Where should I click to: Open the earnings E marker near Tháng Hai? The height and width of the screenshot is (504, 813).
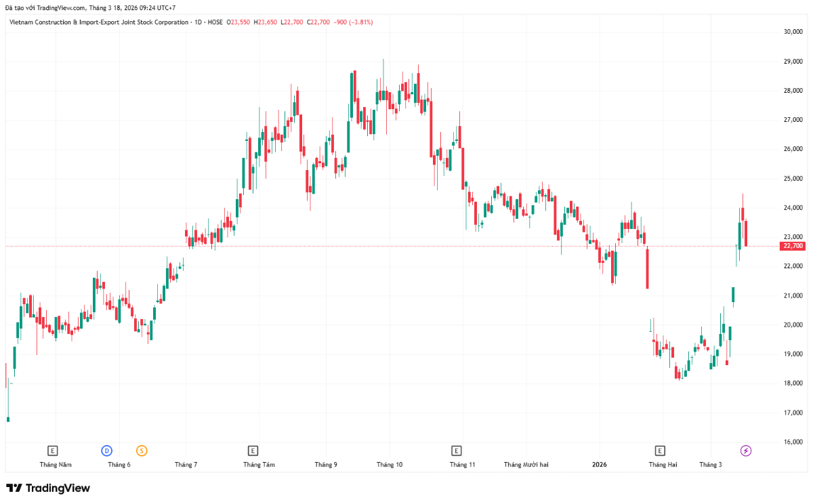tap(660, 450)
